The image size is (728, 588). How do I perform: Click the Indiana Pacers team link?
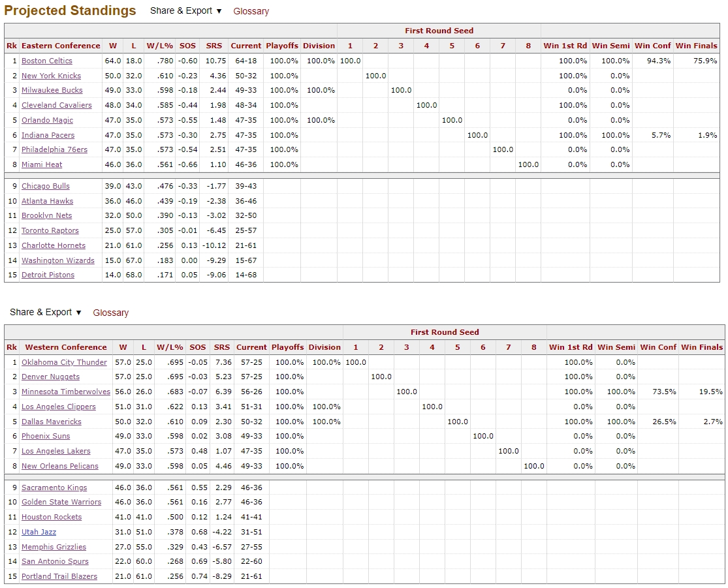[48, 135]
